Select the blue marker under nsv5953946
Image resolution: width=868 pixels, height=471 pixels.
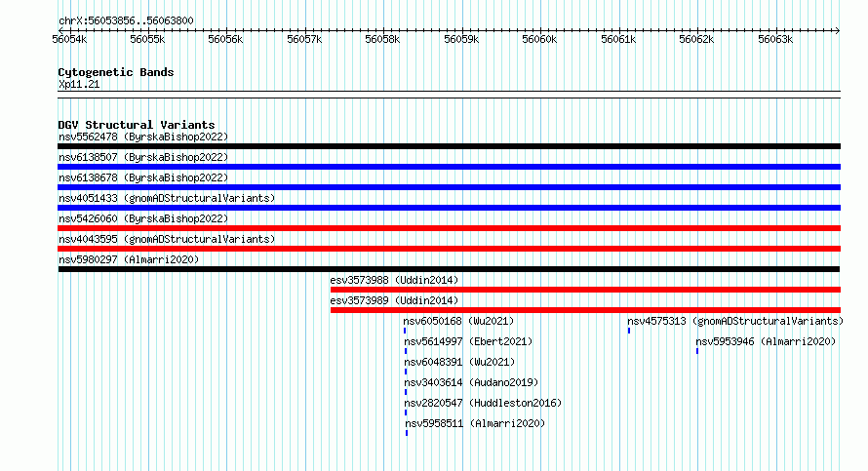[697, 351]
